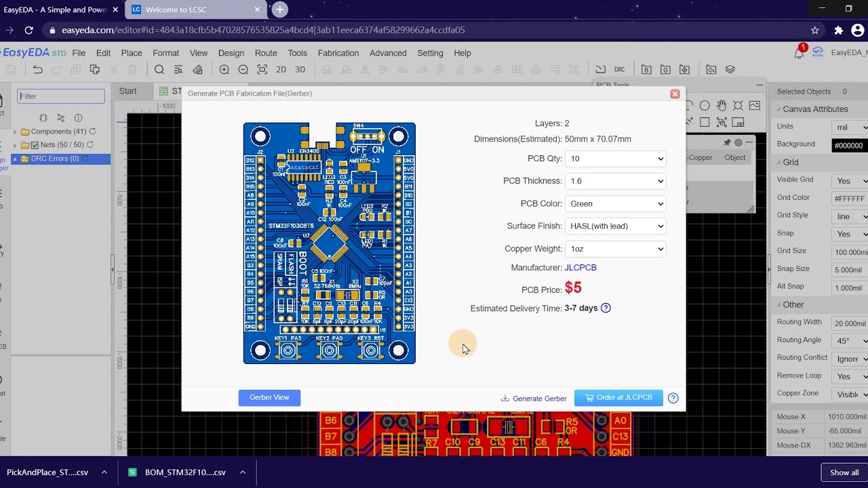Open the PCB Qty dropdown
868x488 pixels.
(x=616, y=159)
